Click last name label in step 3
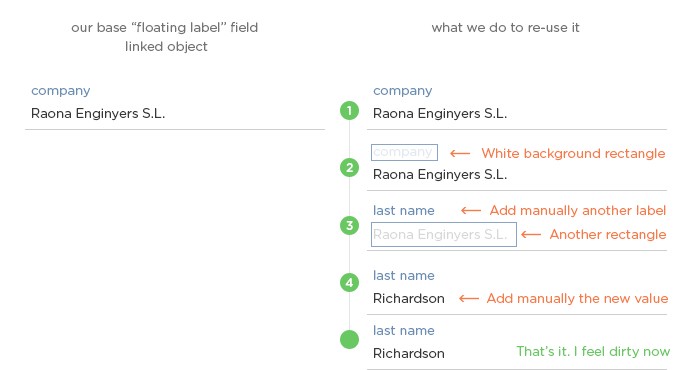700x370 pixels. (x=404, y=211)
